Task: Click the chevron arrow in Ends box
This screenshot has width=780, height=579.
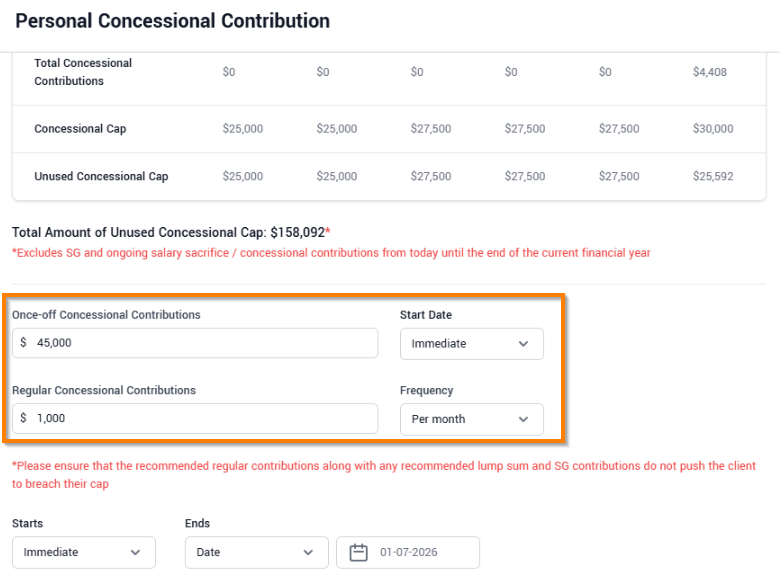Action: pyautogui.click(x=308, y=552)
